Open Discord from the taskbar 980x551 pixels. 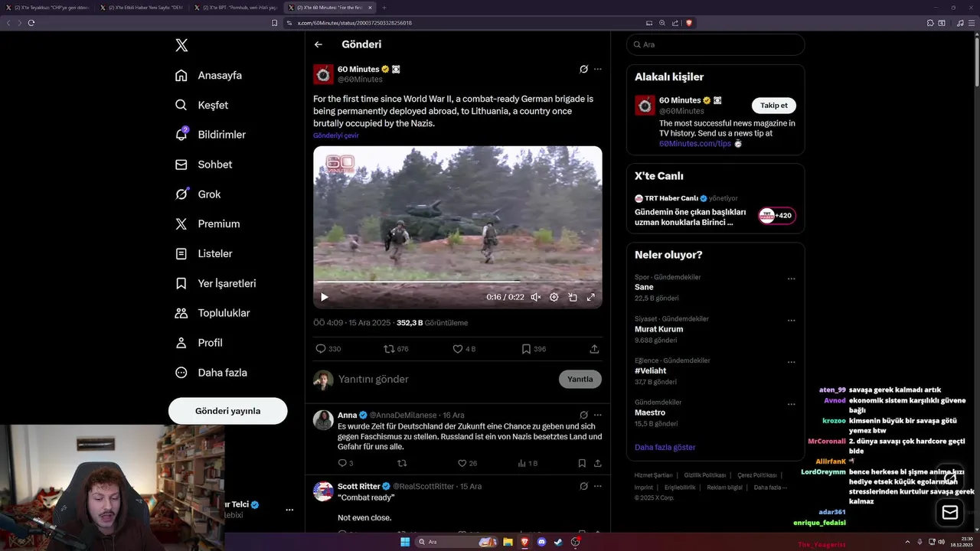(541, 542)
